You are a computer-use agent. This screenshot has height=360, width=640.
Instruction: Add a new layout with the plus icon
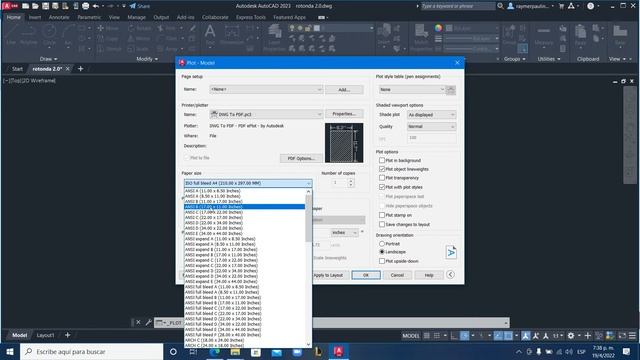[68, 335]
